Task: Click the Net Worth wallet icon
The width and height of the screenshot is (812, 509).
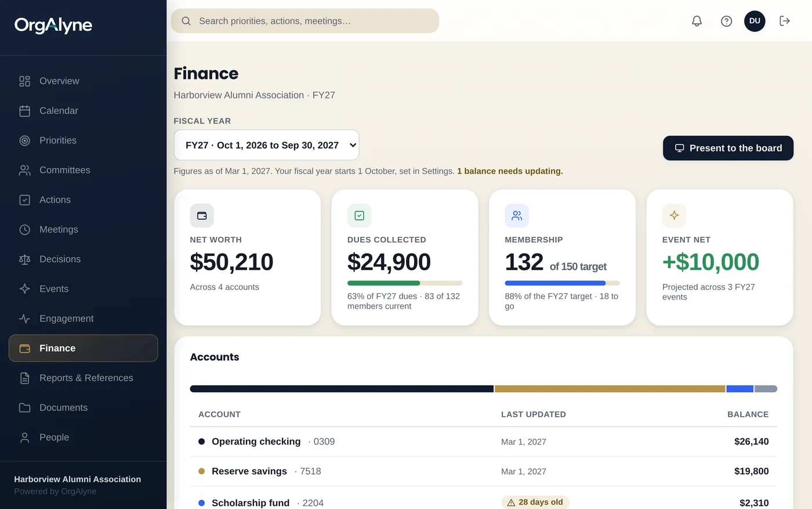Action: tap(202, 215)
